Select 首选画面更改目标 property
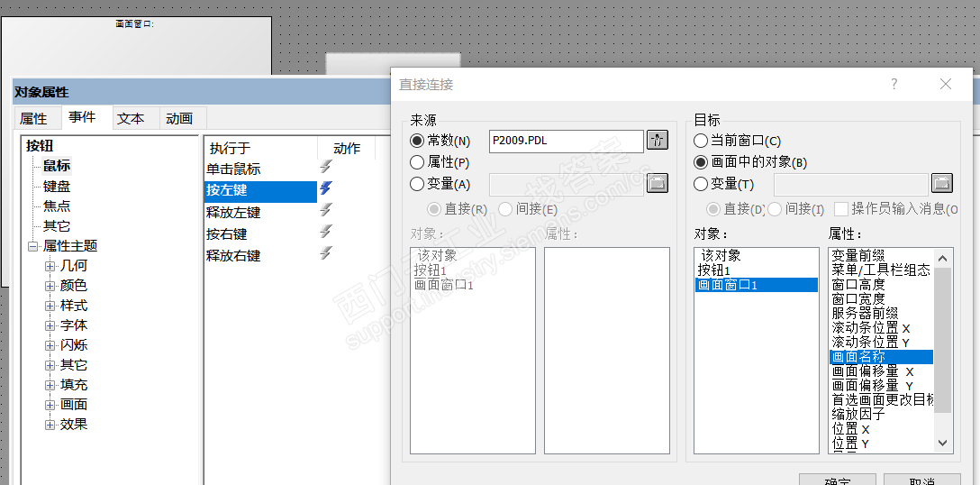 point(883,400)
